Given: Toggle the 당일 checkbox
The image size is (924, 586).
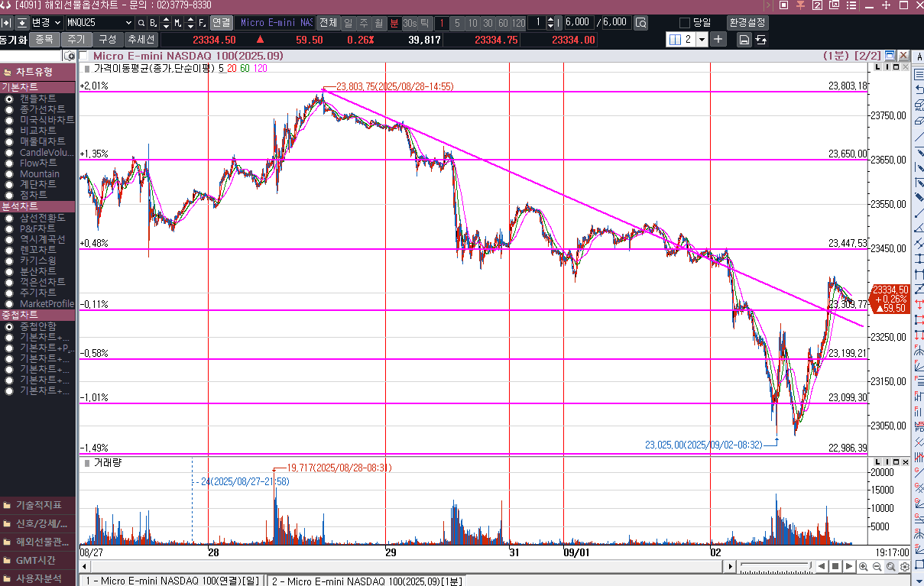Looking at the screenshot, I should [685, 23].
